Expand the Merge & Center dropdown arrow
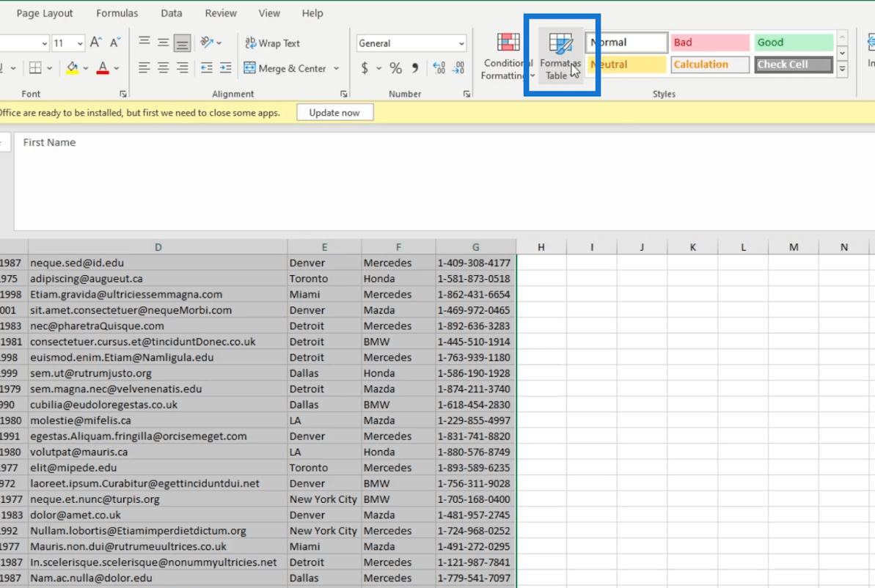 [x=336, y=68]
